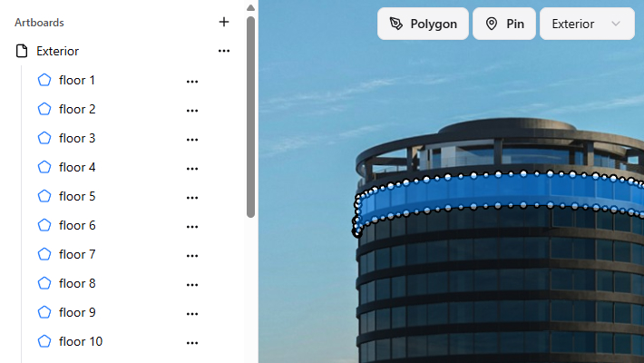The image size is (644, 363).
Task: Open the three-dot menu for floor 5
Action: [x=192, y=198]
